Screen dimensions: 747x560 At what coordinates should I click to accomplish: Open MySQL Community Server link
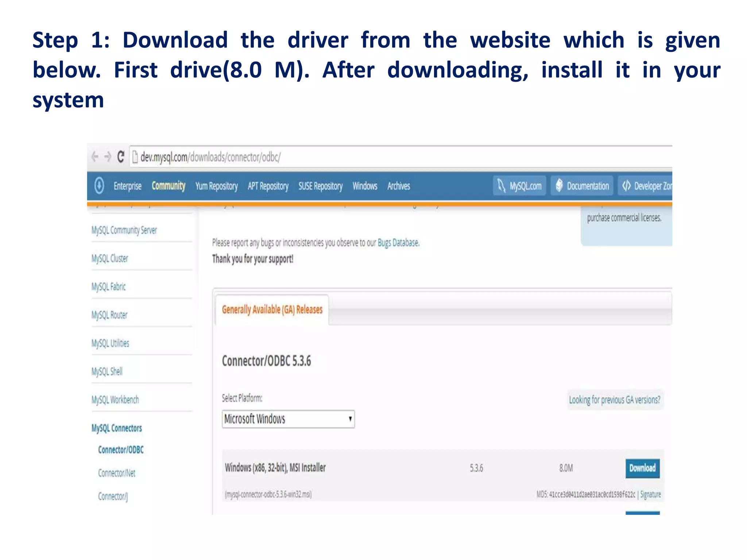click(x=124, y=230)
